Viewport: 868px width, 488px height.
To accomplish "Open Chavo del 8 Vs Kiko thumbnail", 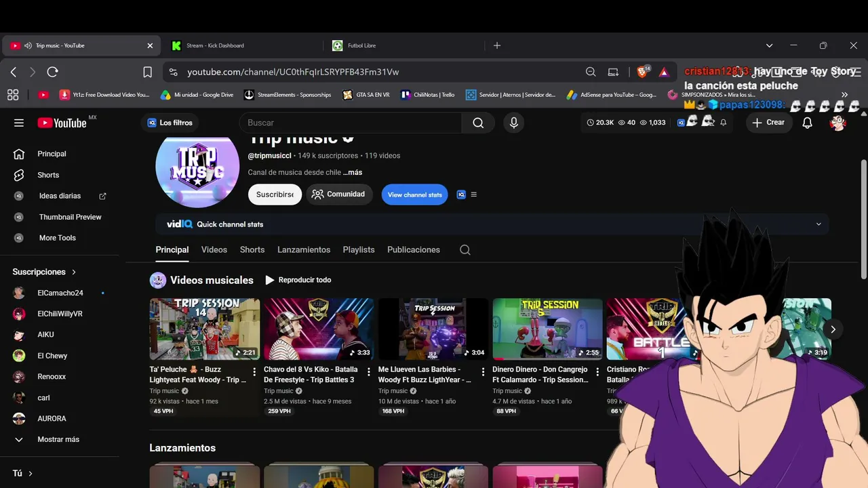I will [x=319, y=329].
